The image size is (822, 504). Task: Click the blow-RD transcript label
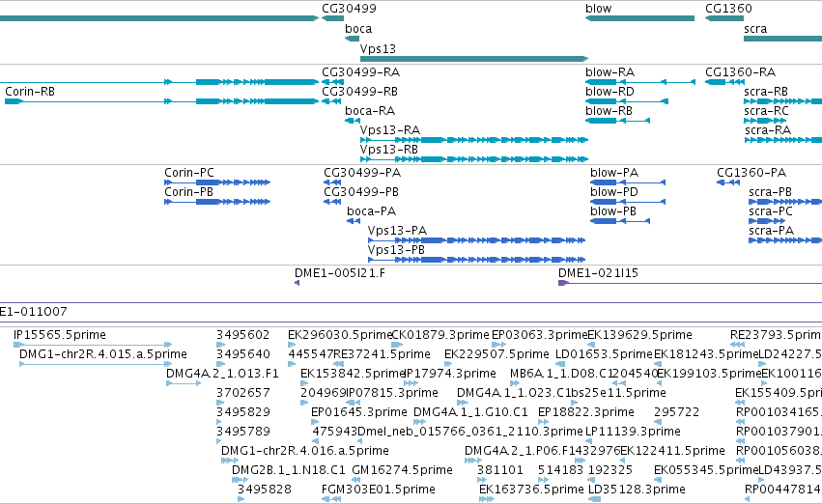pyautogui.click(x=609, y=92)
